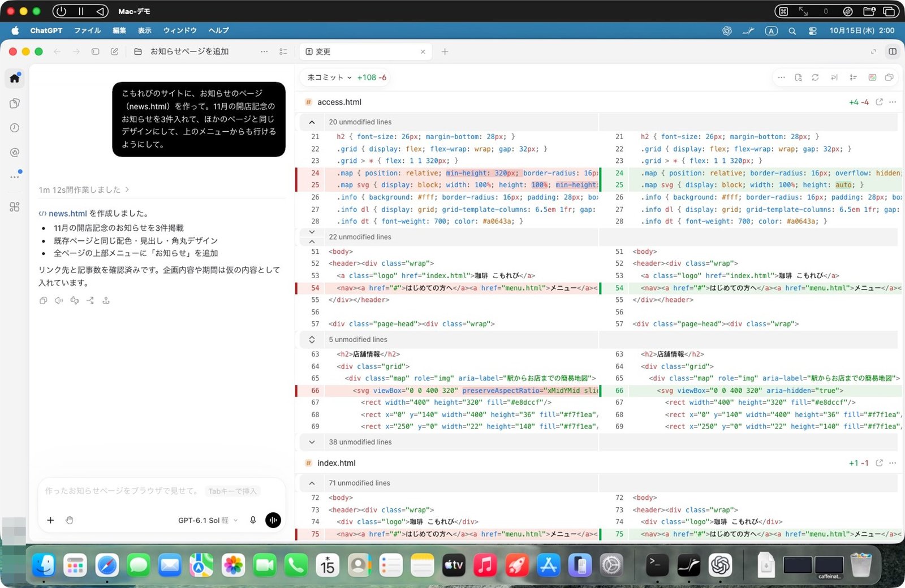Open access.html in external editor icon
The image size is (905, 588).
tap(879, 102)
